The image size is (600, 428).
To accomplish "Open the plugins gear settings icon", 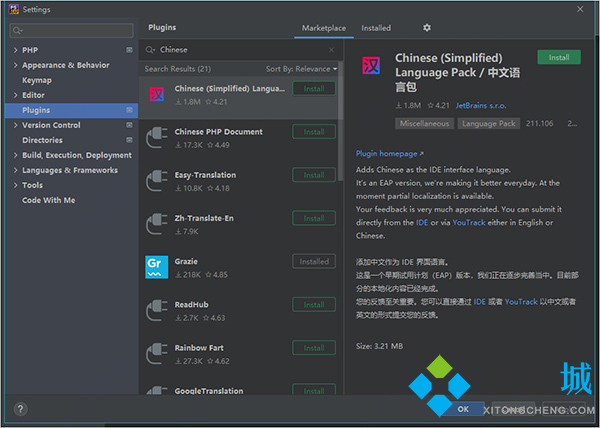I will 427,28.
